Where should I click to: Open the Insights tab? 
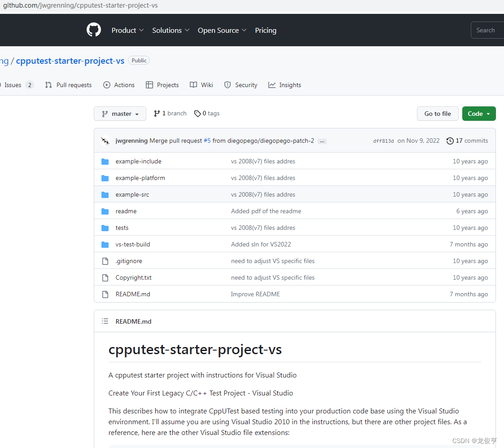[285, 85]
